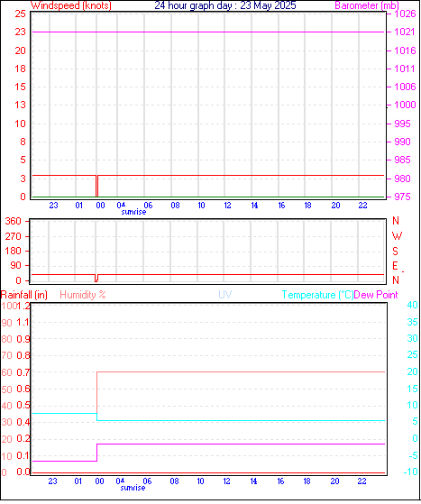Click the "sunrise" label under the humidity graph

pos(133,488)
